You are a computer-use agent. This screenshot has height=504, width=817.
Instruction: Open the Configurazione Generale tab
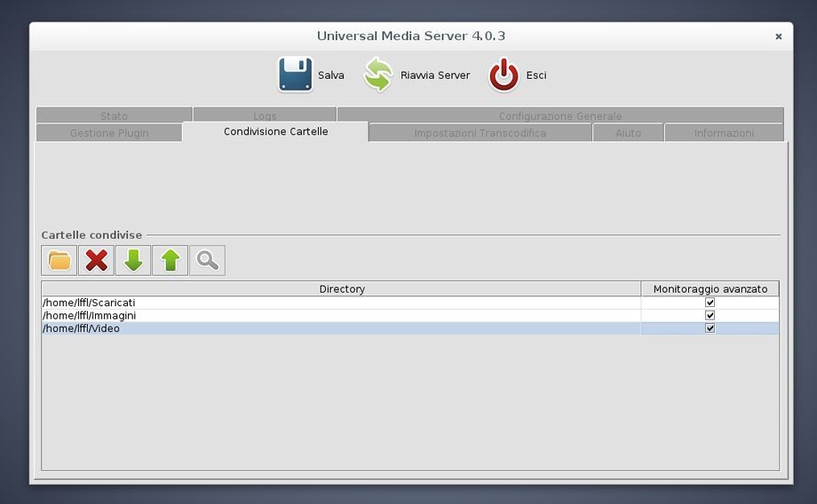coord(560,115)
